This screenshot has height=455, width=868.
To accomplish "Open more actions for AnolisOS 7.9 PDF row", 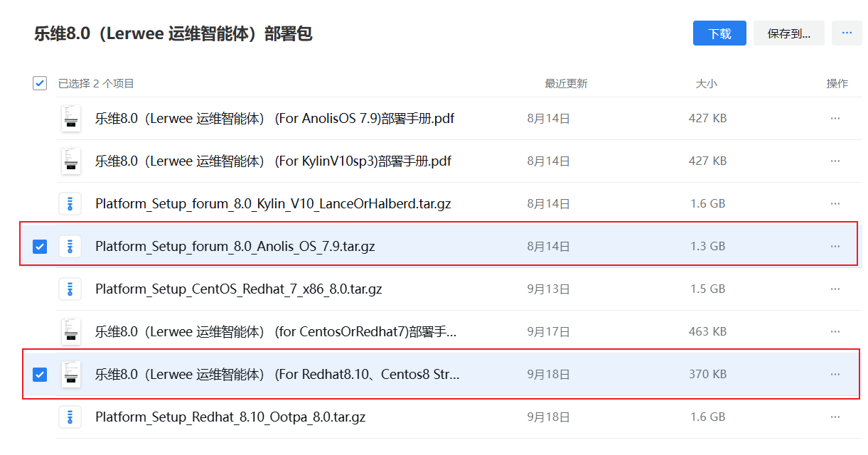I will coord(835,119).
